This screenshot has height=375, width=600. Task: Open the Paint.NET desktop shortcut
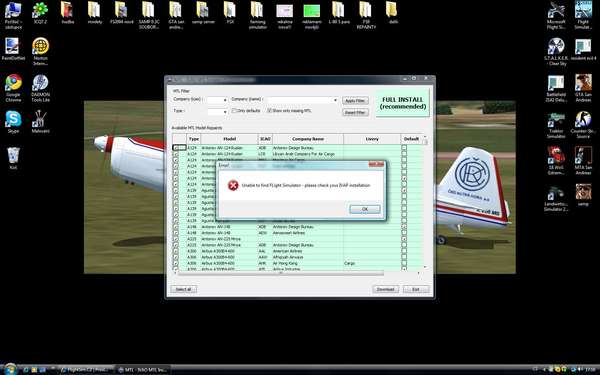13,49
